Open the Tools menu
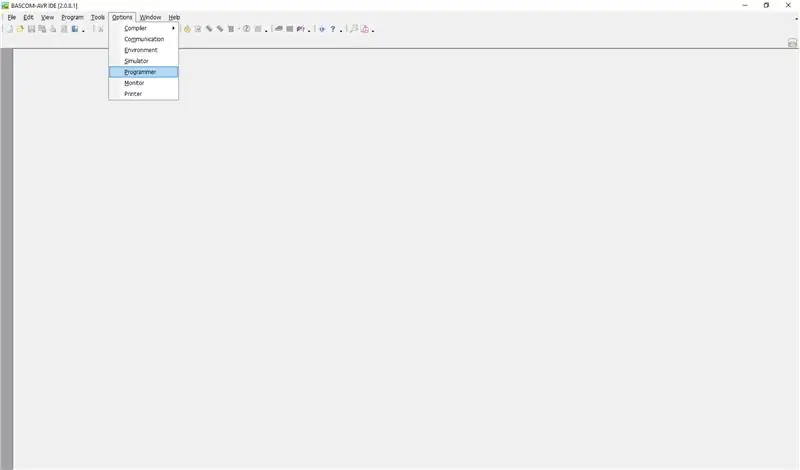Screen dimensions: 800x470 point(98,17)
